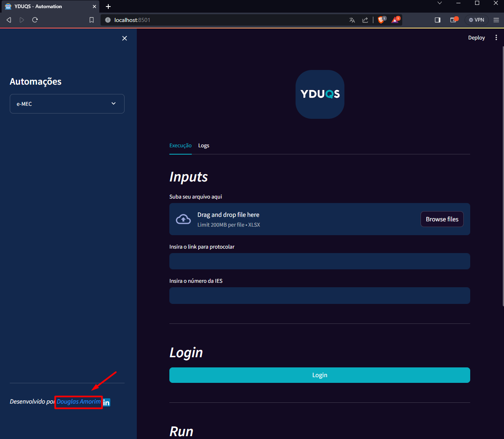
Task: Focus the link para protocolar field
Action: [x=320, y=261]
